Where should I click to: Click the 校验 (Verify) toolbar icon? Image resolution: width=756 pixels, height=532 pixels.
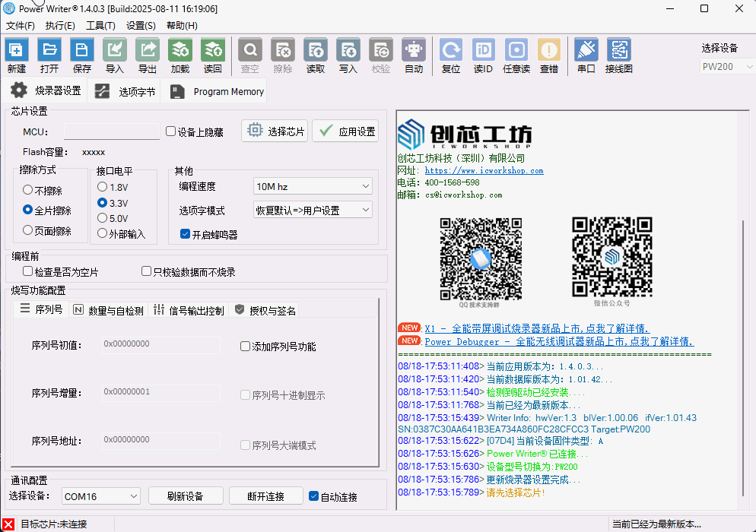(x=381, y=55)
